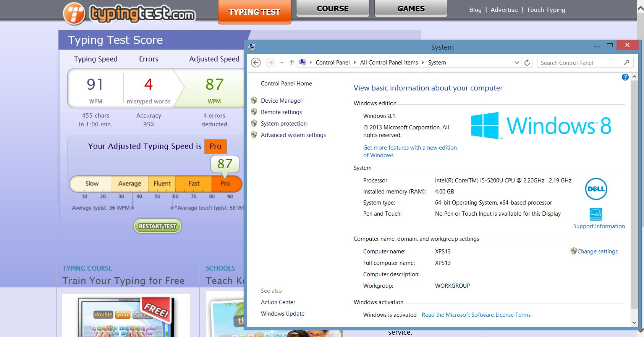Click the TYPING COURSE heading
The width and height of the screenshot is (644, 337).
click(x=87, y=268)
